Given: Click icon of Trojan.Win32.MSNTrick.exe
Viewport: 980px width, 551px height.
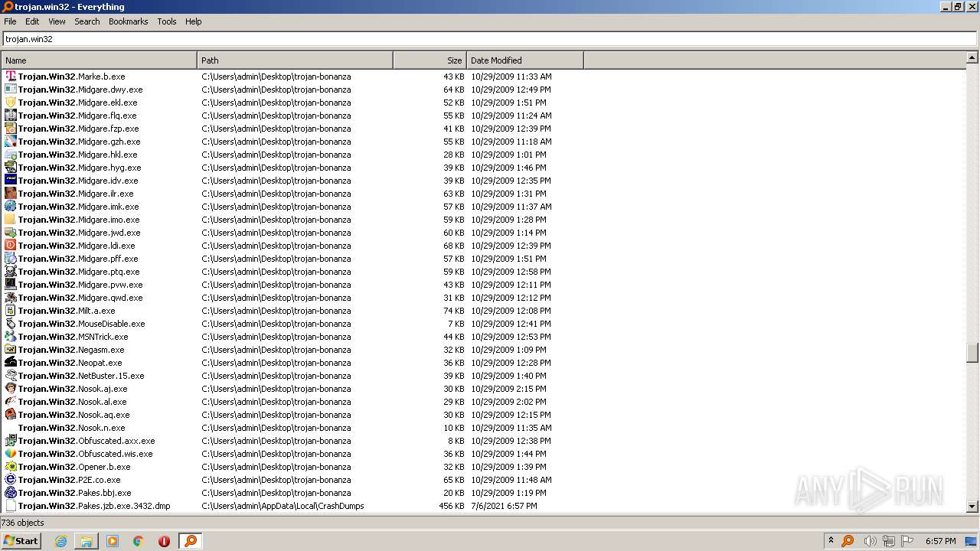Looking at the screenshot, I should [x=11, y=337].
